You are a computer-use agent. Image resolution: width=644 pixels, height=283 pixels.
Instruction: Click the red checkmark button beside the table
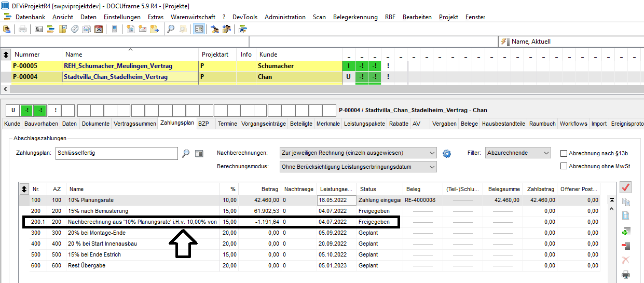click(626, 187)
